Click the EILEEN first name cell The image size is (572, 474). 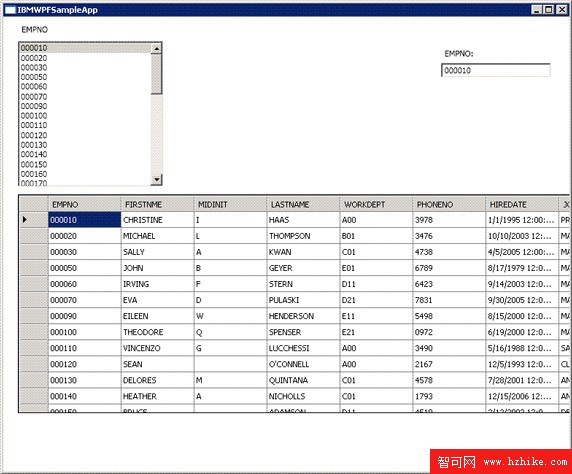pyautogui.click(x=157, y=316)
